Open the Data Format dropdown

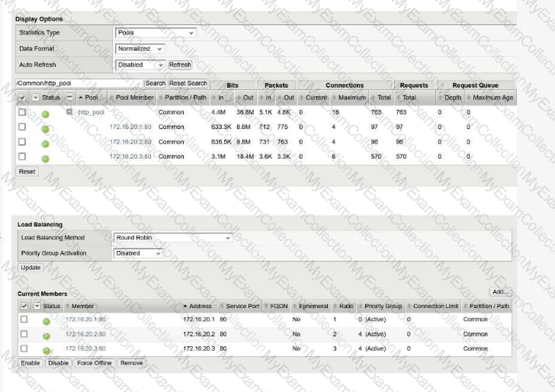point(140,49)
